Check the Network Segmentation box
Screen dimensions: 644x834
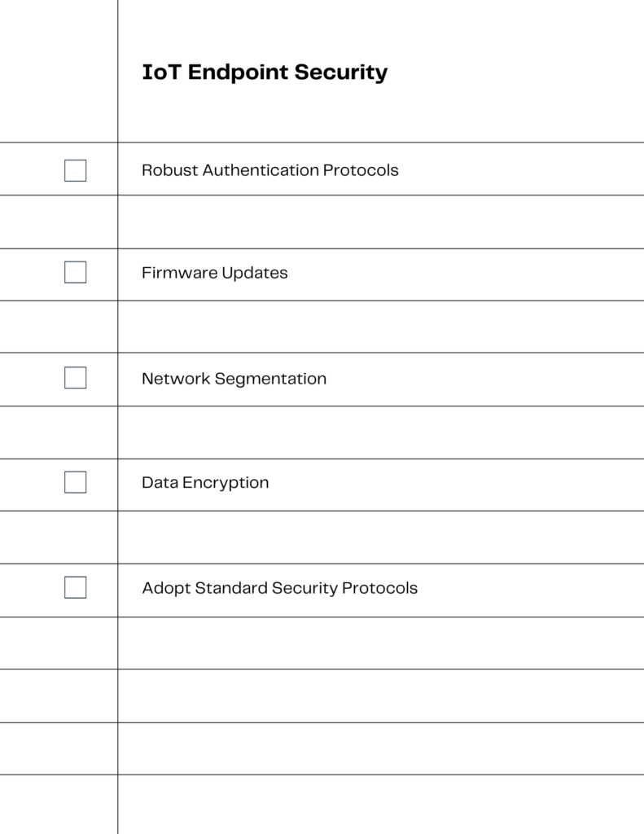point(76,378)
